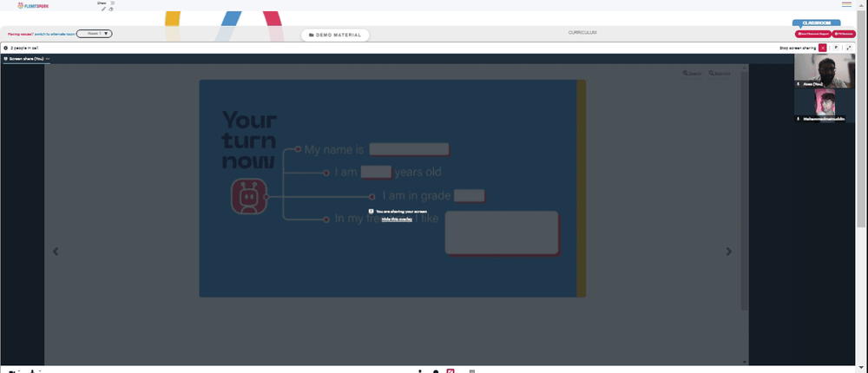
Task: Click the large I like answer box
Action: pyautogui.click(x=502, y=232)
